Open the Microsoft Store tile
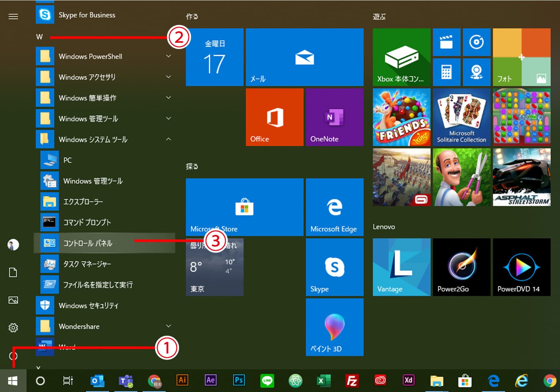560x392 pixels. click(x=244, y=207)
